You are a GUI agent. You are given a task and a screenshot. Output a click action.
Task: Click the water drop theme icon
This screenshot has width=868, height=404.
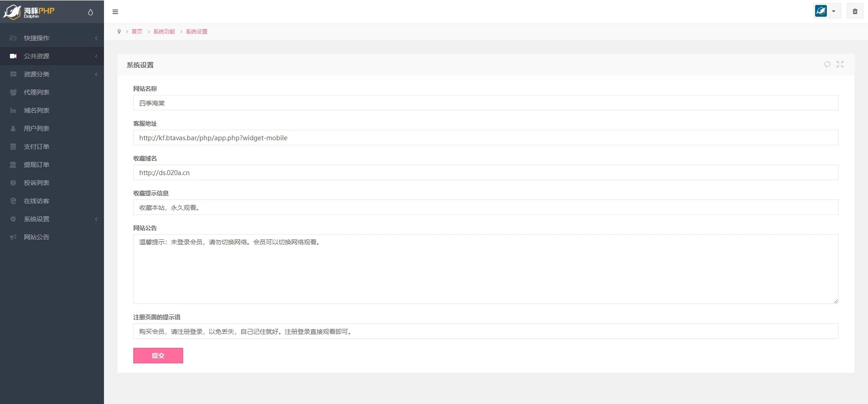click(90, 12)
